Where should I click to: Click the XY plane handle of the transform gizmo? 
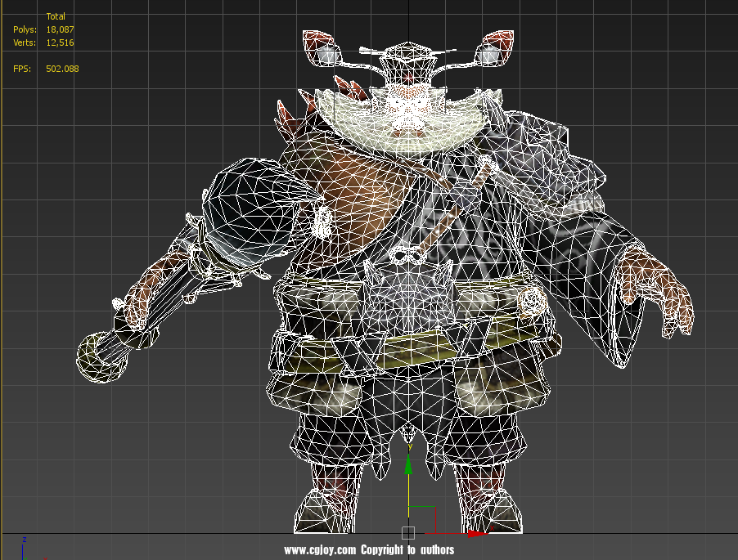tap(422, 519)
